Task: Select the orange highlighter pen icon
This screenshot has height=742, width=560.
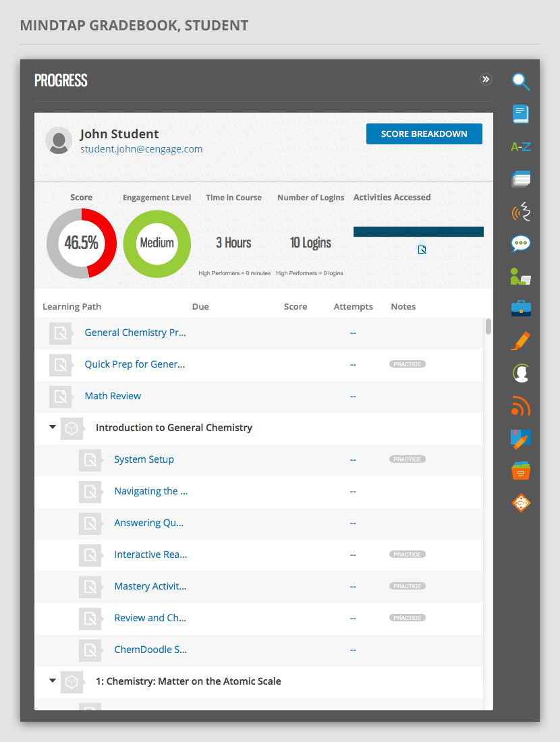Action: coord(520,341)
